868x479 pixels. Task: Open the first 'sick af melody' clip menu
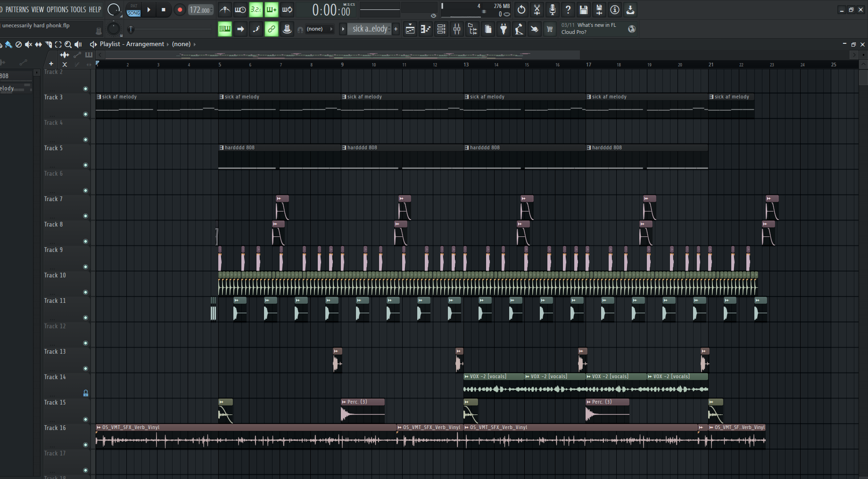pyautogui.click(x=99, y=97)
